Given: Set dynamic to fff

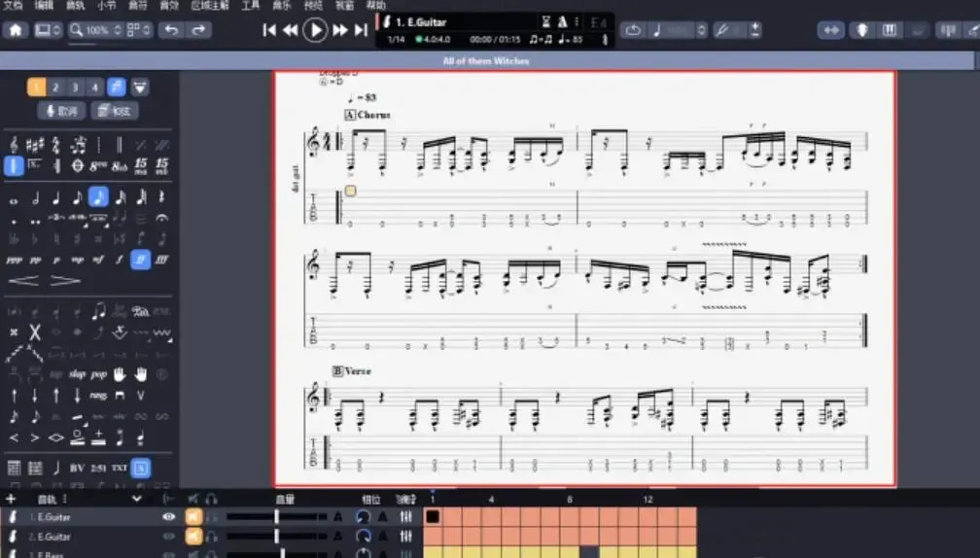Looking at the screenshot, I should point(161,260).
